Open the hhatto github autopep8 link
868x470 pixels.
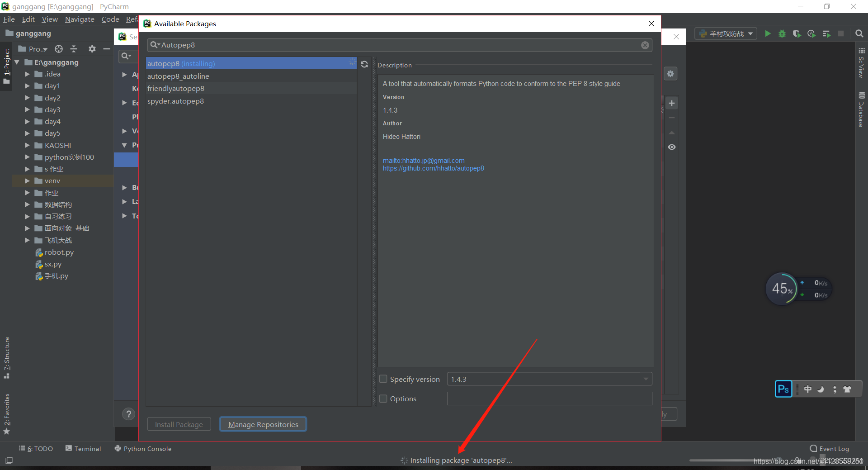click(x=433, y=168)
